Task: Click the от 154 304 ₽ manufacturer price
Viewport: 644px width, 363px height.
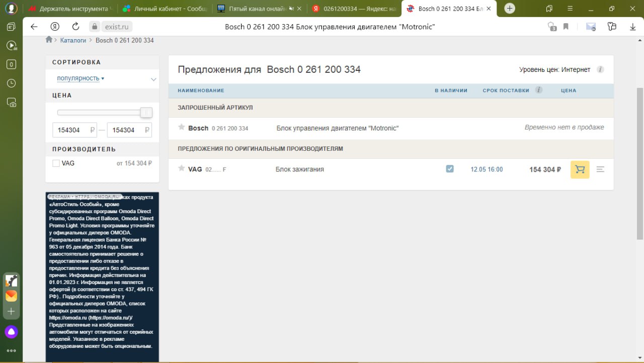Action: click(134, 163)
